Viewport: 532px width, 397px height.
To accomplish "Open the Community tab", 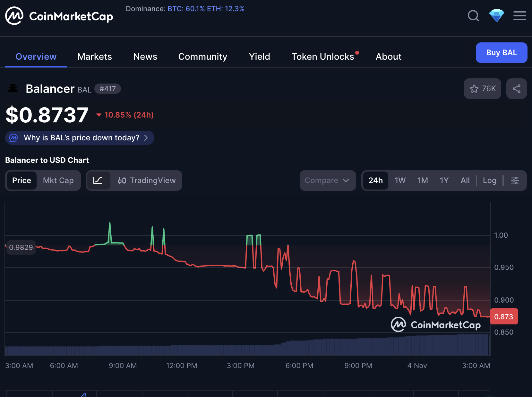I will coord(202,57).
